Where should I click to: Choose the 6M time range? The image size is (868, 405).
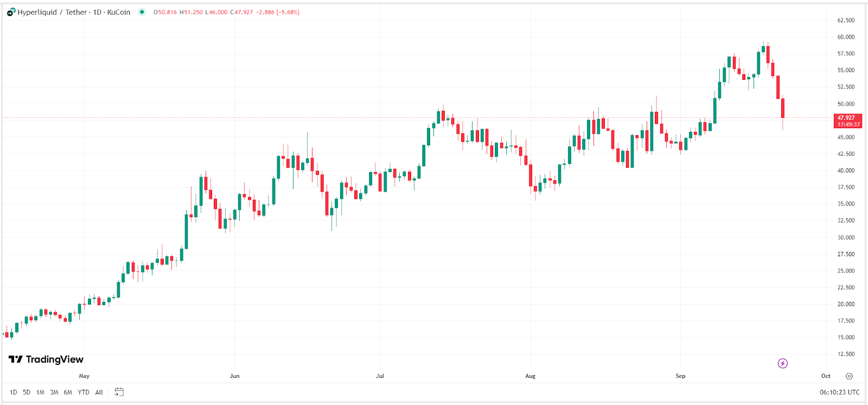68,392
